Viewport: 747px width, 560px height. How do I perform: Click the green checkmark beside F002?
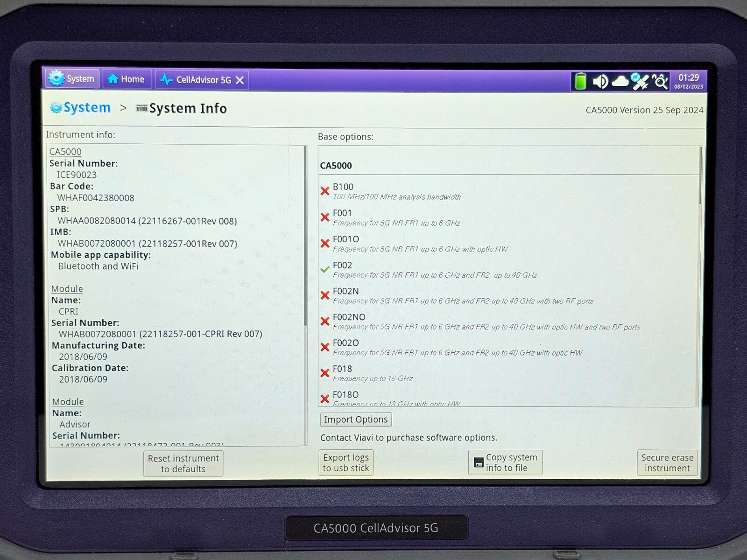[x=325, y=270]
